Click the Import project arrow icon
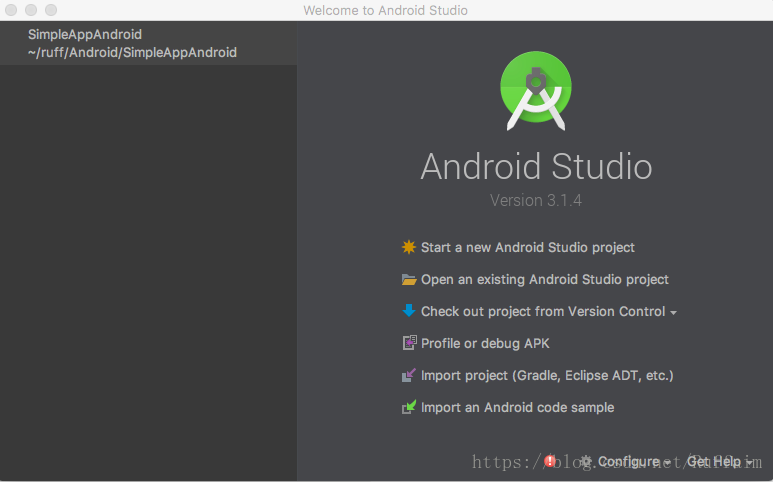Viewport: 773px width, 482px height. (409, 375)
